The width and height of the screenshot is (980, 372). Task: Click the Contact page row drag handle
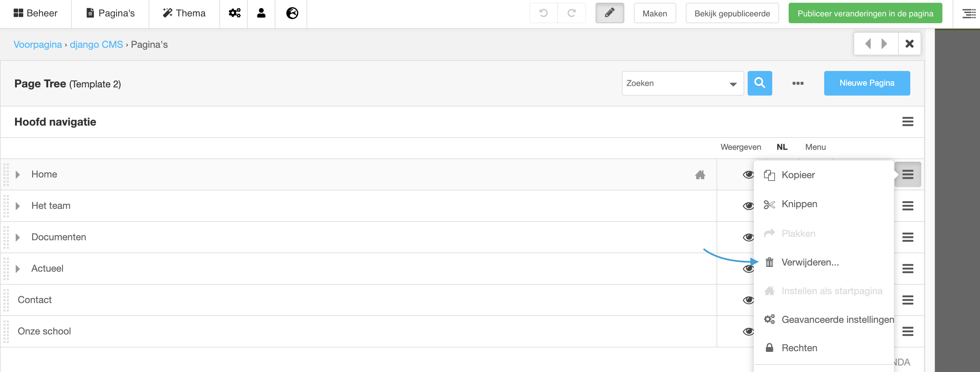(6, 300)
